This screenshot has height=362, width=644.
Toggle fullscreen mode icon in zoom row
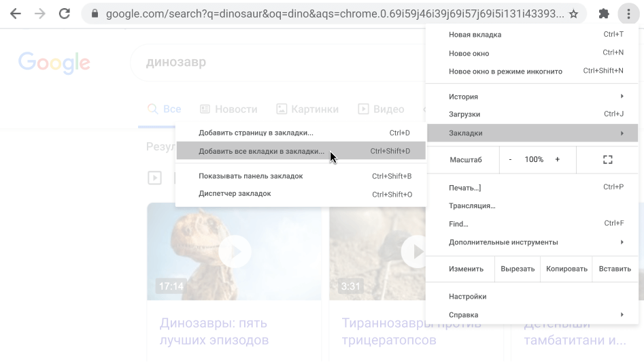607,159
